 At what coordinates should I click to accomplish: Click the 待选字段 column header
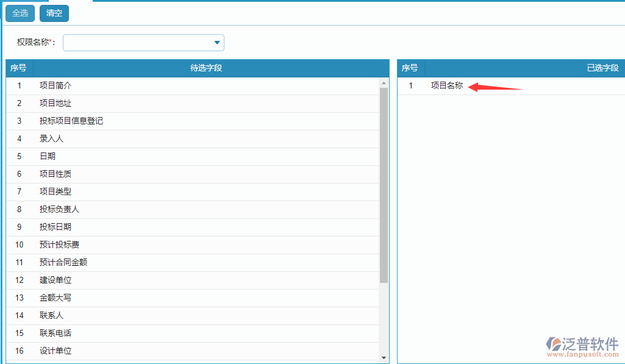tap(204, 68)
